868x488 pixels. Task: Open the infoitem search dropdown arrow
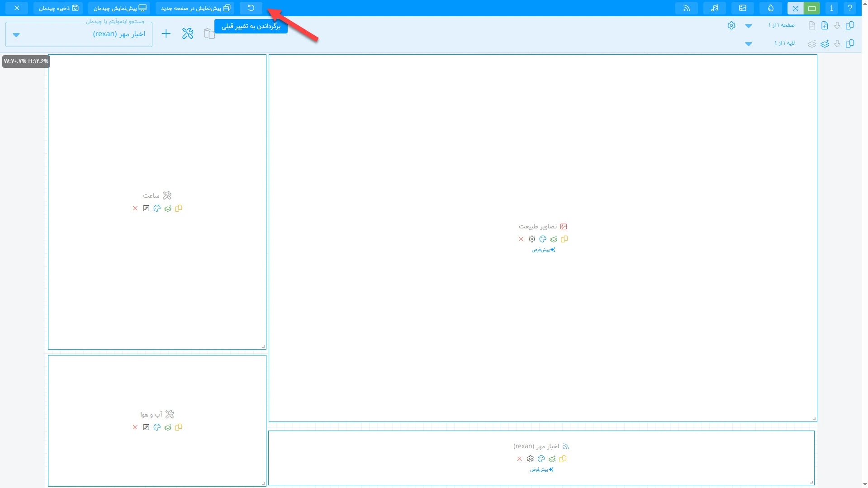point(16,35)
